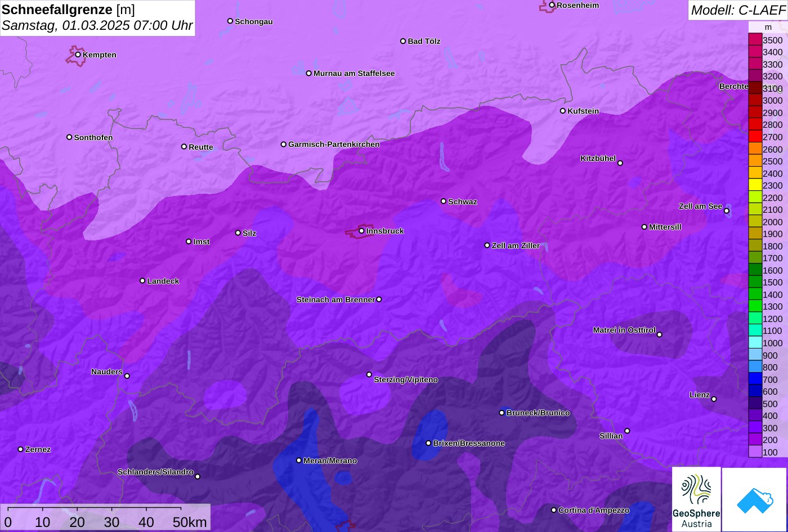This screenshot has width=788, height=532.
Task: Select the Mittersill marker dot
Action: pos(644,227)
